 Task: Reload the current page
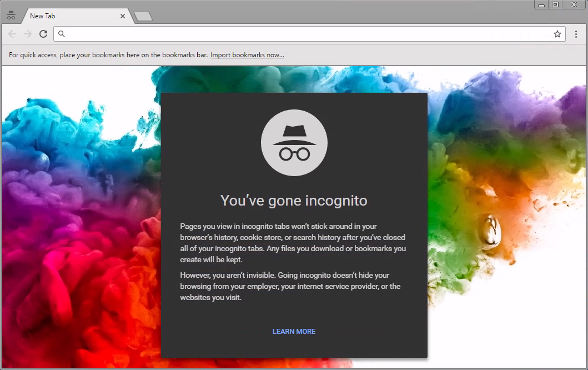(43, 34)
